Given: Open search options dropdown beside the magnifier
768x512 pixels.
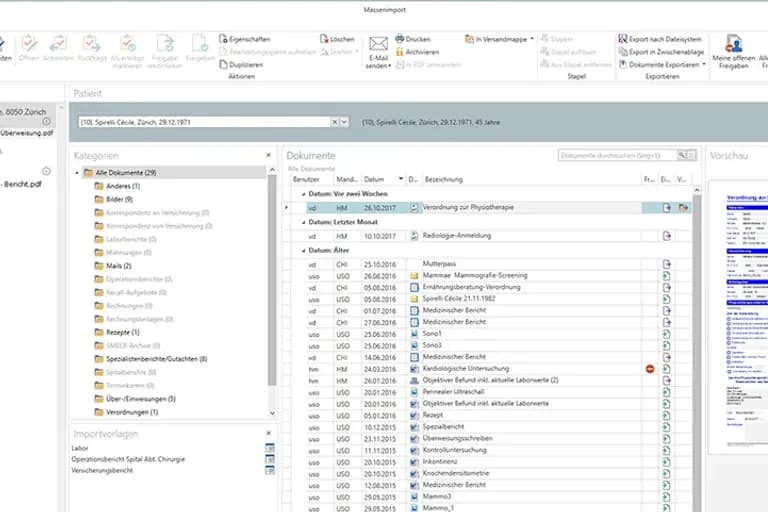Looking at the screenshot, I should tap(691, 155).
